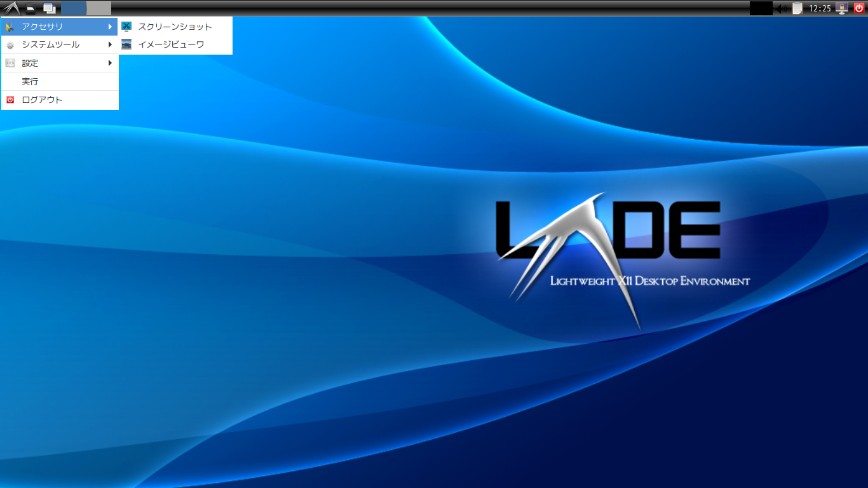Open the clipboard manager tray icon

click(x=797, y=8)
